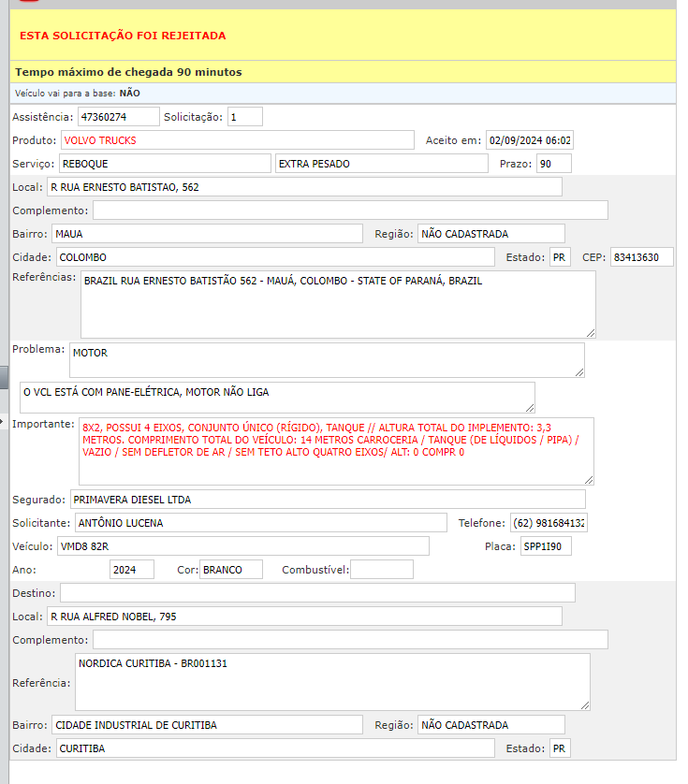Focus the Prazo field
The width and height of the screenshot is (688, 784).
pos(553,164)
